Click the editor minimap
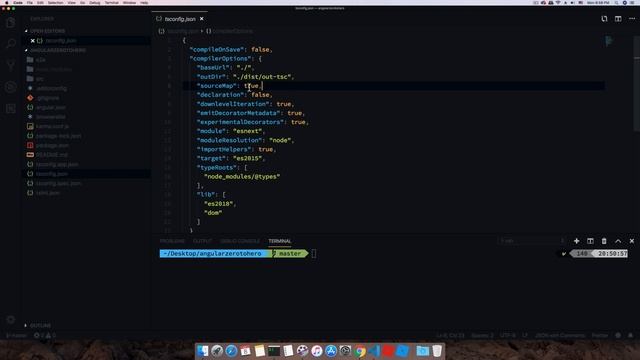 click(609, 41)
